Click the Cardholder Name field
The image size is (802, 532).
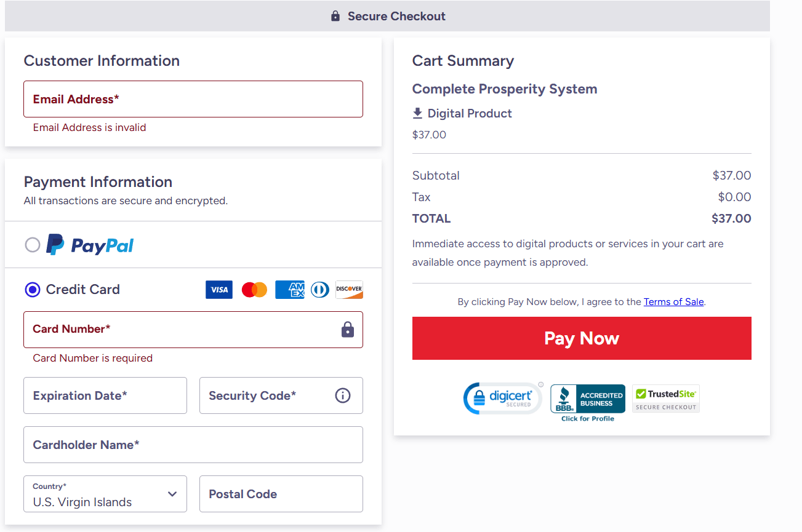coord(193,445)
